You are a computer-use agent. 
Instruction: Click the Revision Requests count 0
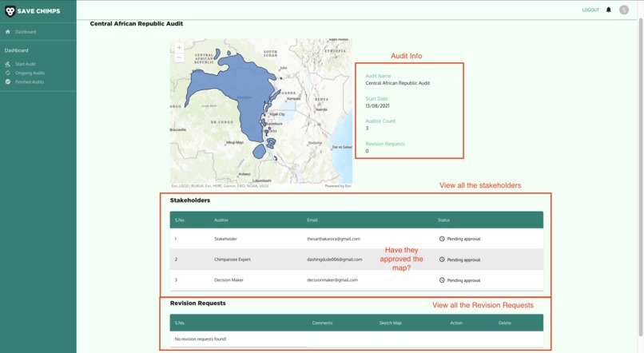click(368, 151)
